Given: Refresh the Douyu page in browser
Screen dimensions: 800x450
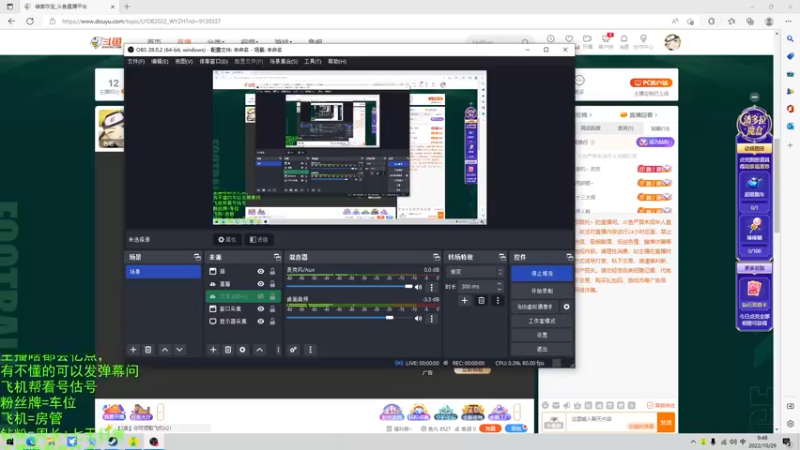Looking at the screenshot, I should point(30,21).
